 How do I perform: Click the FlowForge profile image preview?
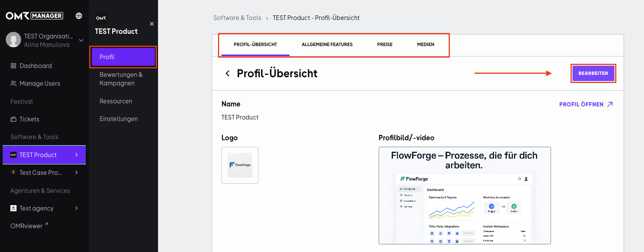coord(465,196)
